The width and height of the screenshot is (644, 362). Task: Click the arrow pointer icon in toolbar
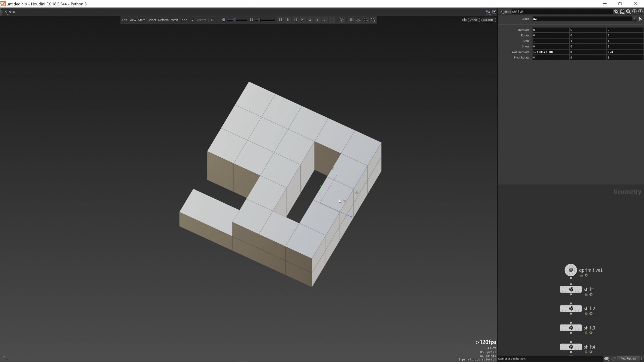pos(303,20)
